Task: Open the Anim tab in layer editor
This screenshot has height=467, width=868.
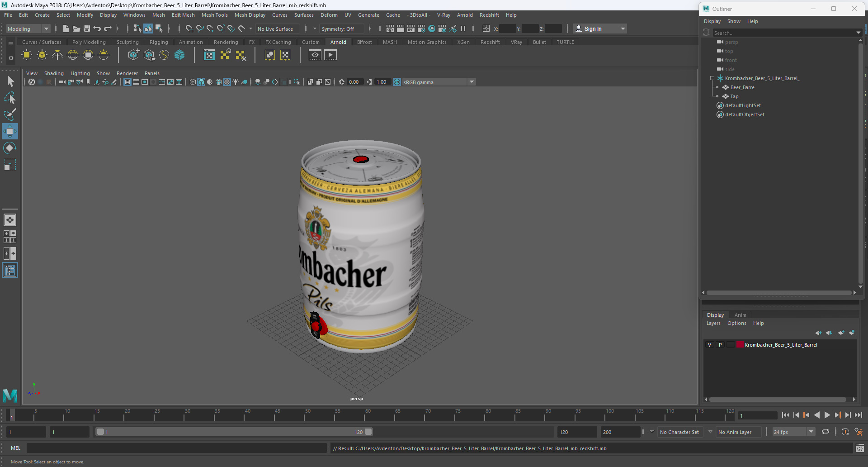Action: click(x=740, y=315)
